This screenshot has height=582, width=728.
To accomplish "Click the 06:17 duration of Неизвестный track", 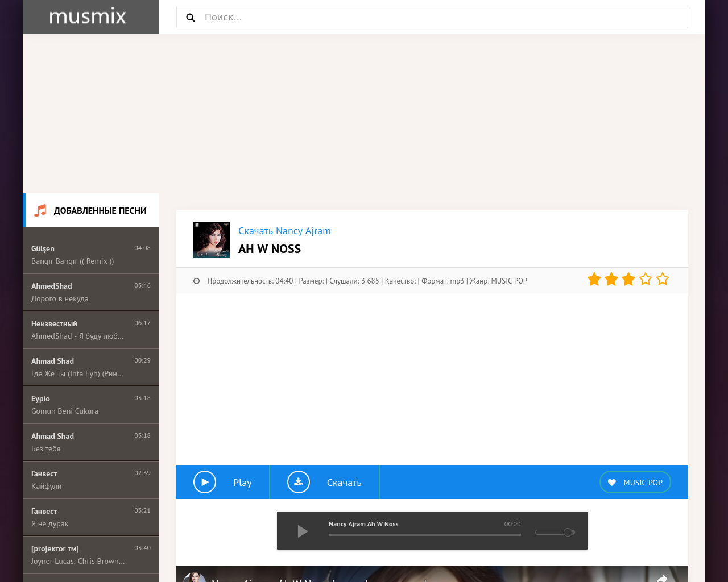I will click(x=142, y=323).
